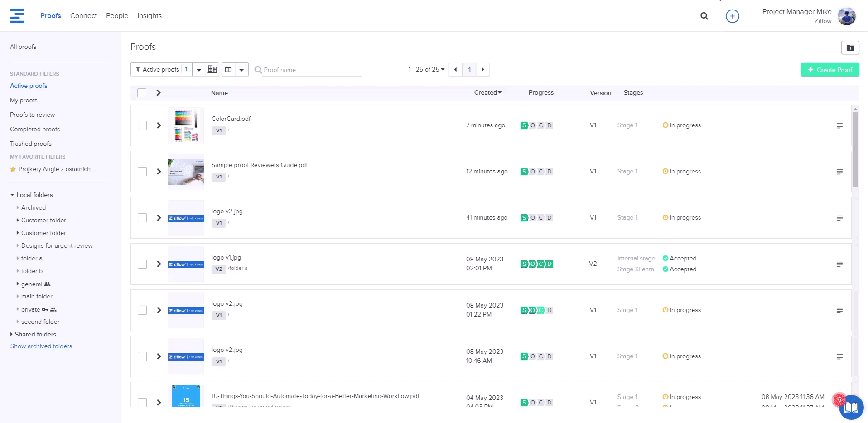Viewport: 868px width, 423px height.
Task: Open actions menu for ColorCard.pdf row
Action: 839,125
